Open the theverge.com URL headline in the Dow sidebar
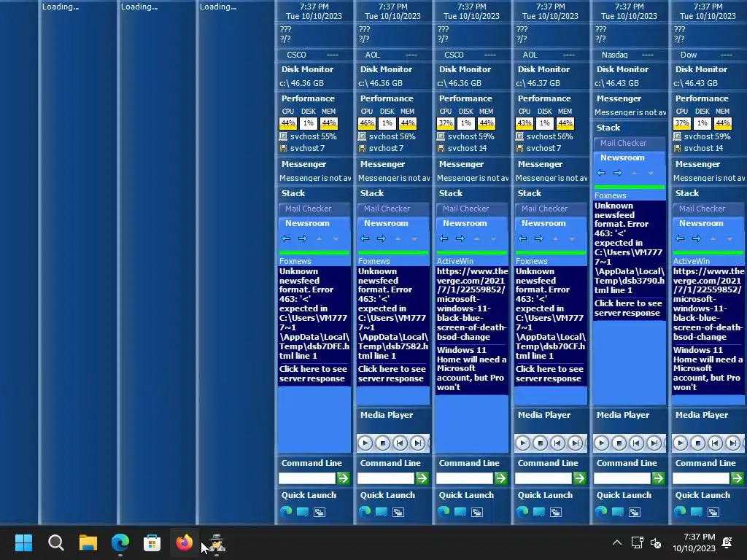Viewport: 747px width, 560px height. coord(708,304)
